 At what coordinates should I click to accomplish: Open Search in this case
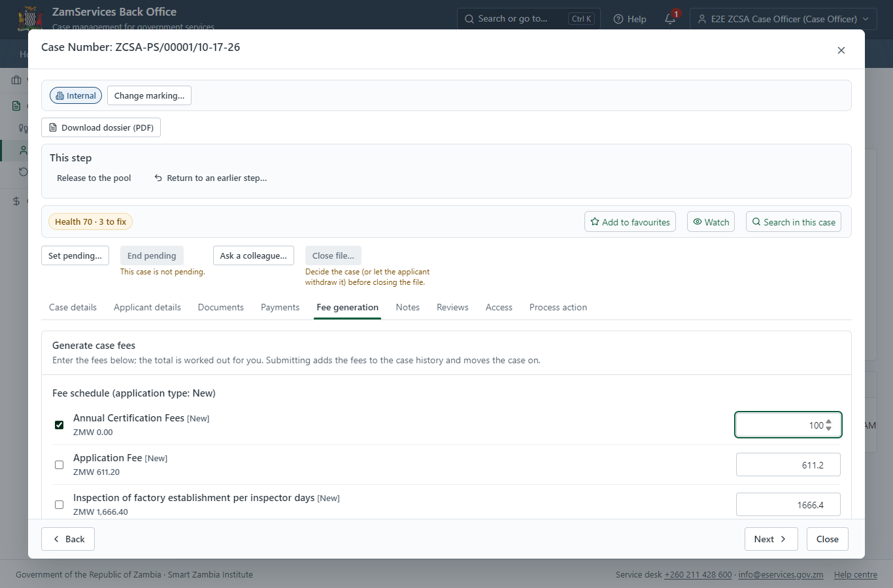[794, 221]
